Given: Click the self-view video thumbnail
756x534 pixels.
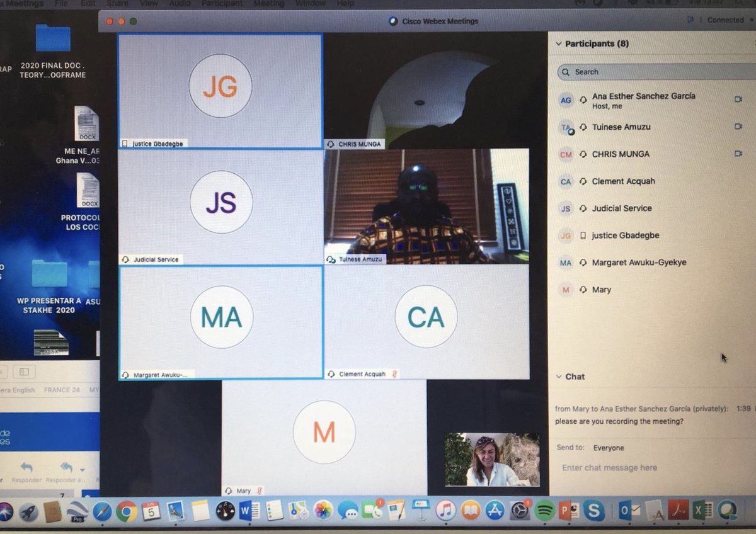Looking at the screenshot, I should 492,459.
